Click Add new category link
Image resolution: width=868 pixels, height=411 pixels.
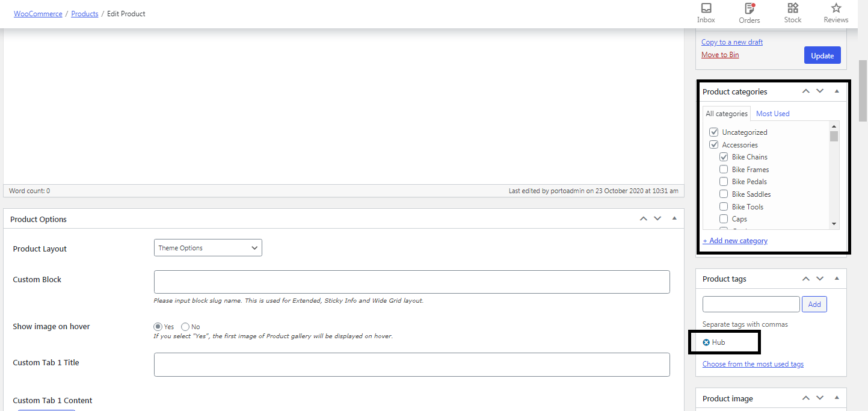click(735, 241)
